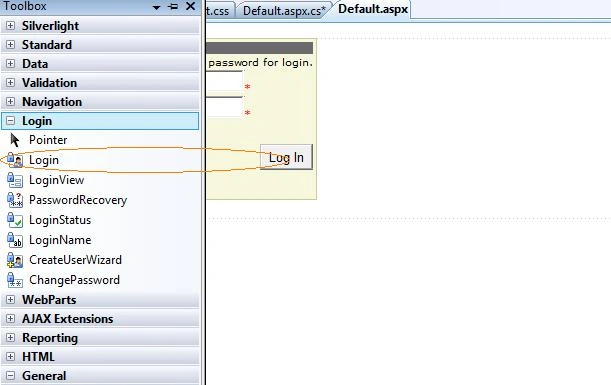Expand the Data toolbox group
Screen dimensions: 611x385
tap(11, 64)
